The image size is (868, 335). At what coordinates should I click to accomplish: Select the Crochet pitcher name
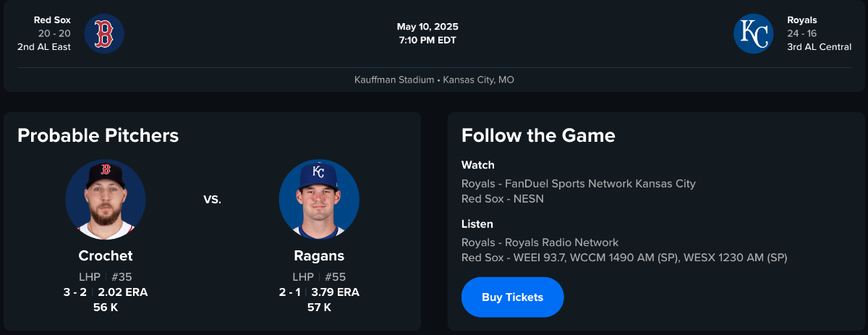tap(106, 256)
